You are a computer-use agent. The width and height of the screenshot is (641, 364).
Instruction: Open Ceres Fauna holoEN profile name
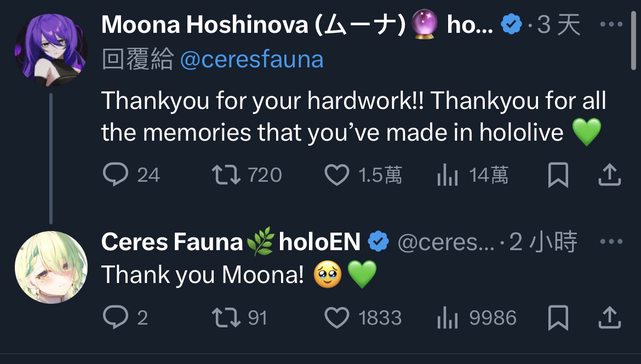click(x=231, y=242)
